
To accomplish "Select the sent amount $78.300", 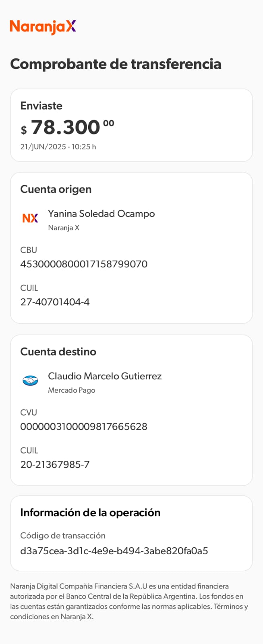I will [67, 128].
